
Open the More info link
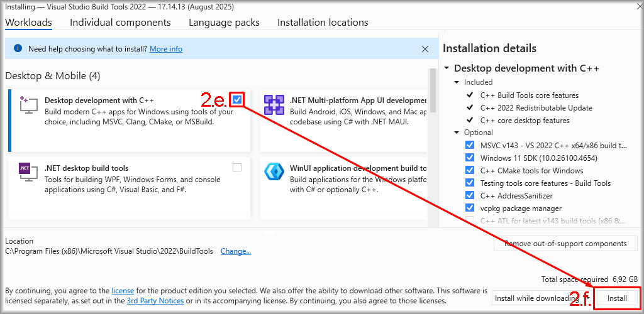pyautogui.click(x=166, y=49)
